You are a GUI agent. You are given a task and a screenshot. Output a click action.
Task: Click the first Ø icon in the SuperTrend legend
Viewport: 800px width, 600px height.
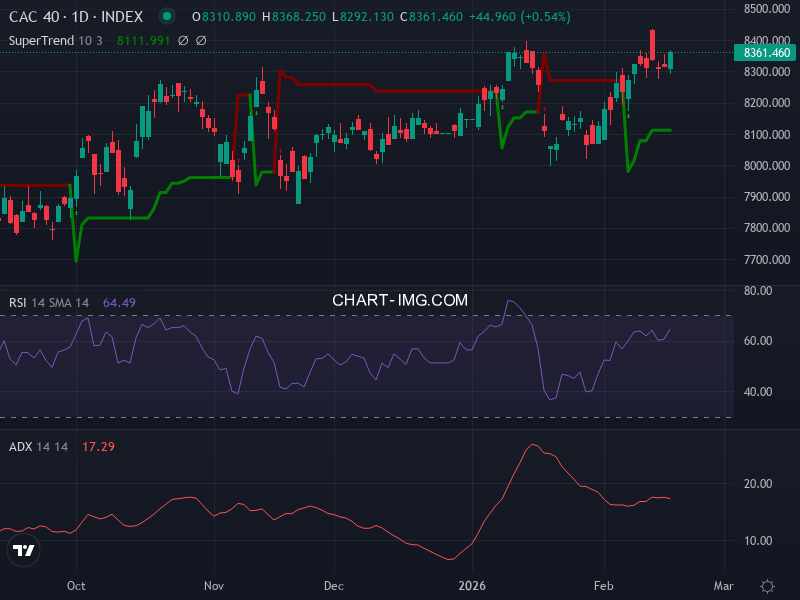181,42
